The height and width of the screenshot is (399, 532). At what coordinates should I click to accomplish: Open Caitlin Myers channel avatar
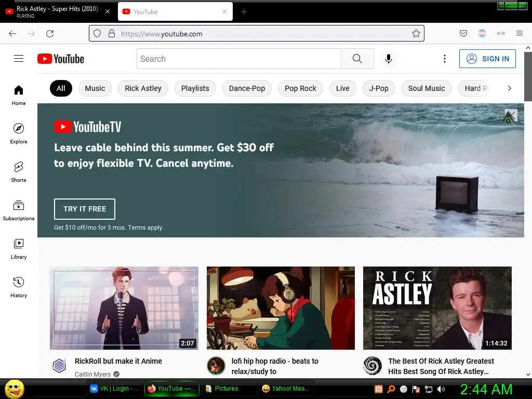pos(59,366)
